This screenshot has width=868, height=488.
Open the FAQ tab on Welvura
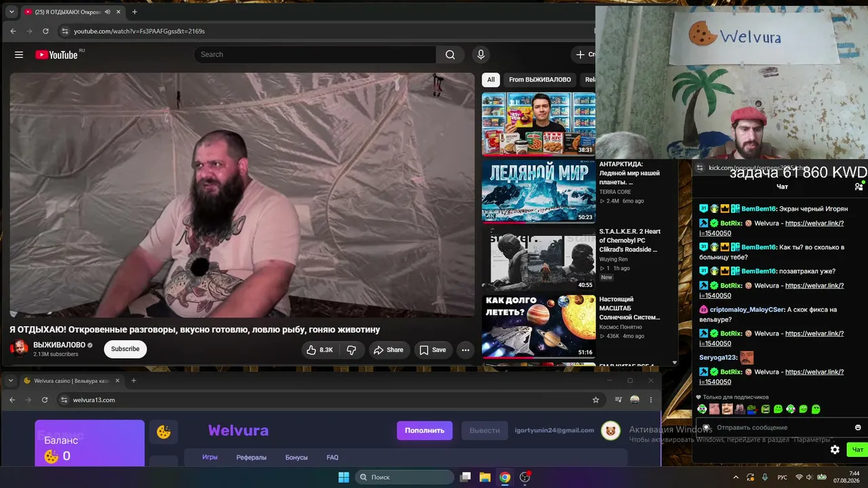[332, 457]
